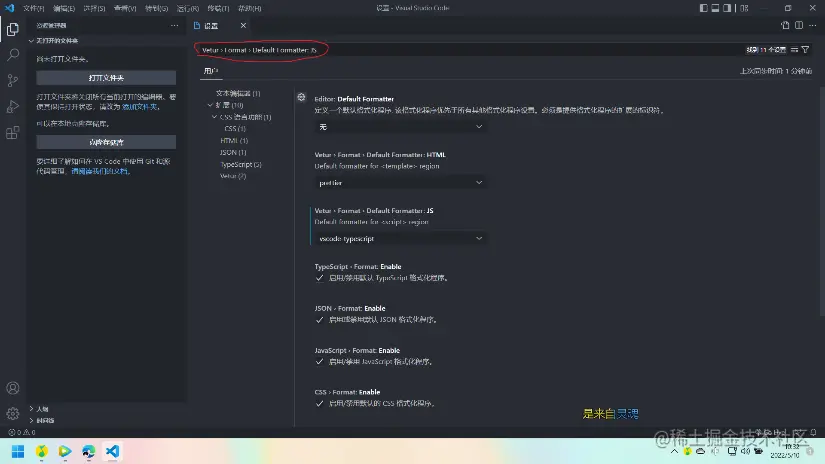Select TypeScript (5) tree item

[x=241, y=164]
